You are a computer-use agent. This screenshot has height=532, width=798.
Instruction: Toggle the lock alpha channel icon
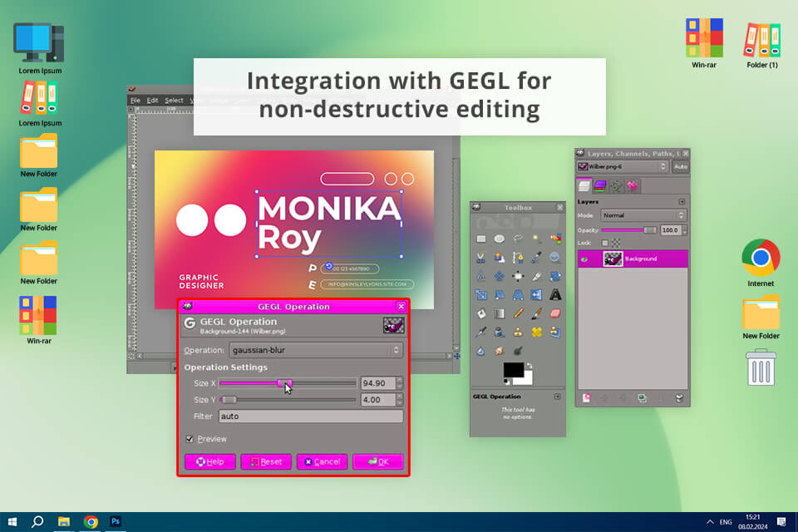616,244
